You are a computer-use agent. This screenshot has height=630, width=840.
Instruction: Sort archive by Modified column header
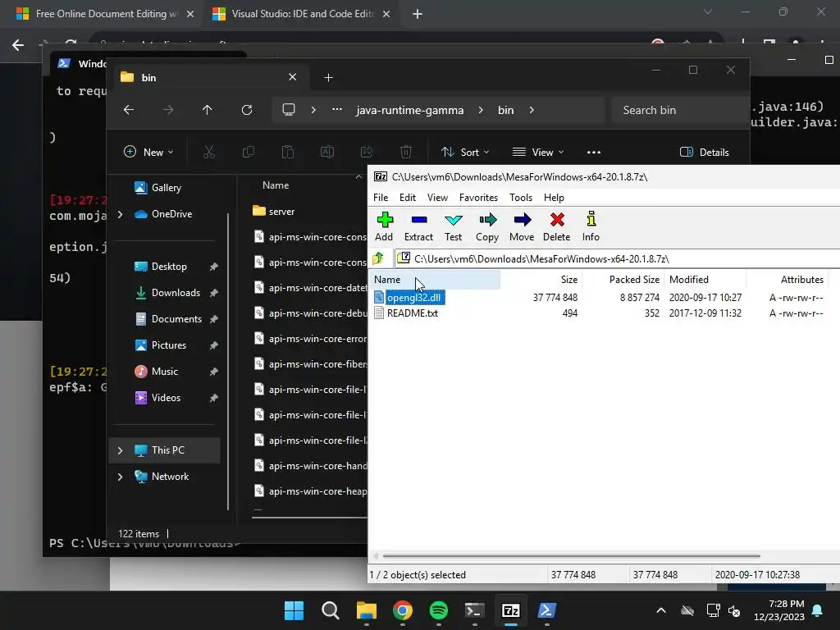point(705,280)
